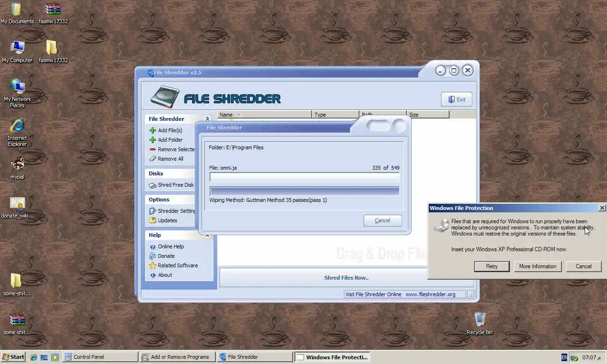The width and height of the screenshot is (607, 364).
Task: Open Related Software star item
Action: click(173, 265)
